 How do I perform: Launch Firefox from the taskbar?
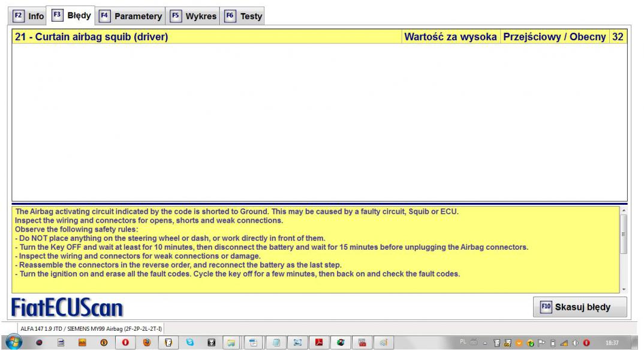coord(147,342)
